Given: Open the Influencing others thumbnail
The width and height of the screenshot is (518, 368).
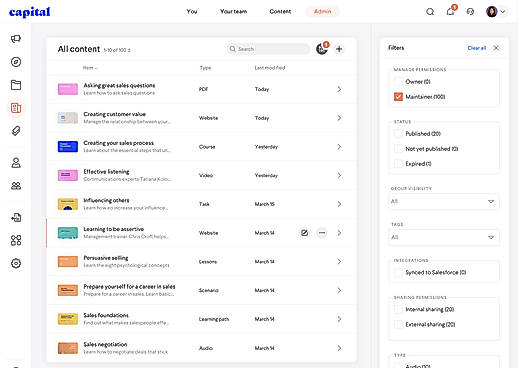Looking at the screenshot, I should [68, 204].
